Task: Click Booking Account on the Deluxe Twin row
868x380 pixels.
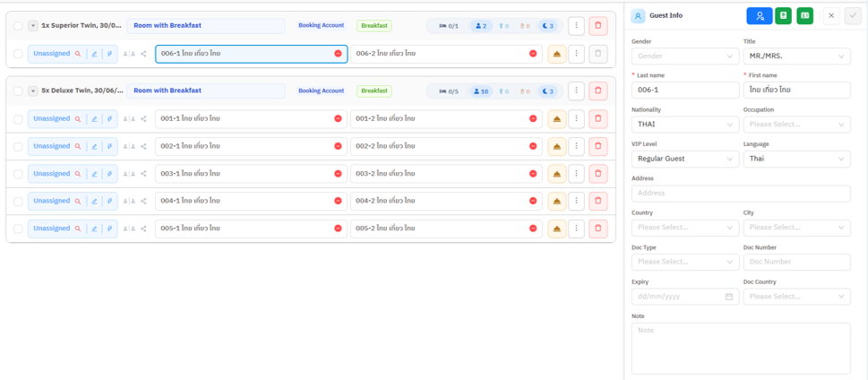Action: pyautogui.click(x=321, y=91)
